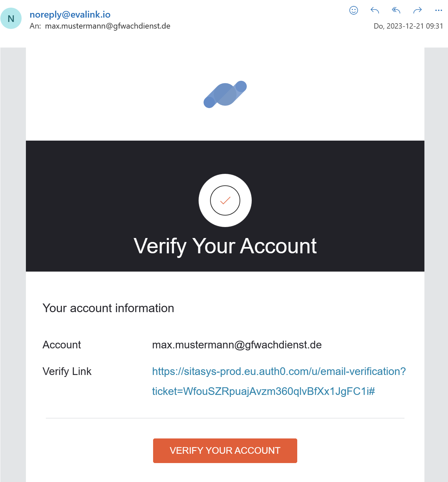Click the orange VERIFY YOUR ACCOUNT button
Viewport: 448px width, 482px height.
coord(225,450)
